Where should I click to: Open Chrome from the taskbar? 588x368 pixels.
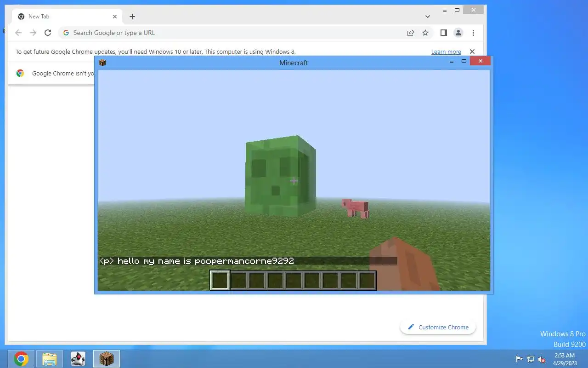[21, 359]
